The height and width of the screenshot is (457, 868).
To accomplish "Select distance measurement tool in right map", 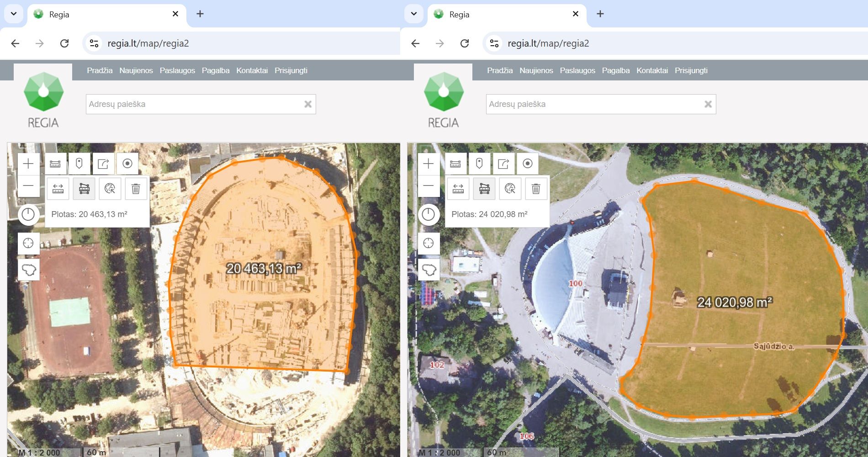I will pyautogui.click(x=458, y=189).
